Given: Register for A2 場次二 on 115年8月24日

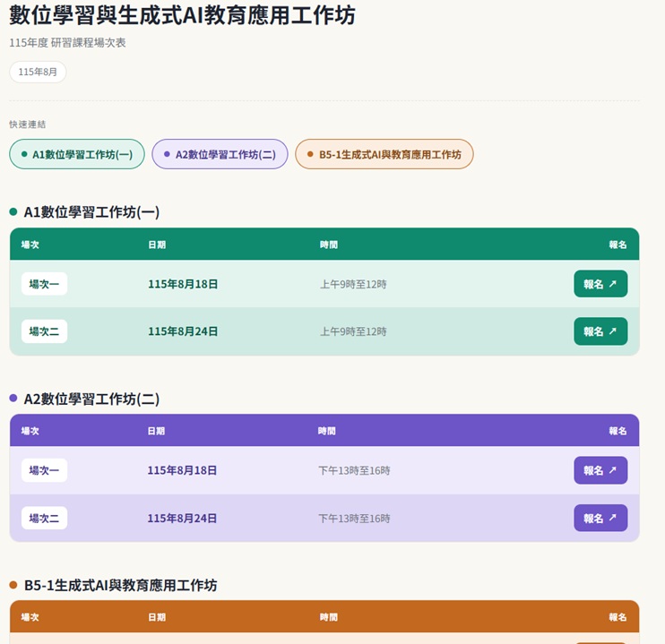Looking at the screenshot, I should pyautogui.click(x=600, y=518).
